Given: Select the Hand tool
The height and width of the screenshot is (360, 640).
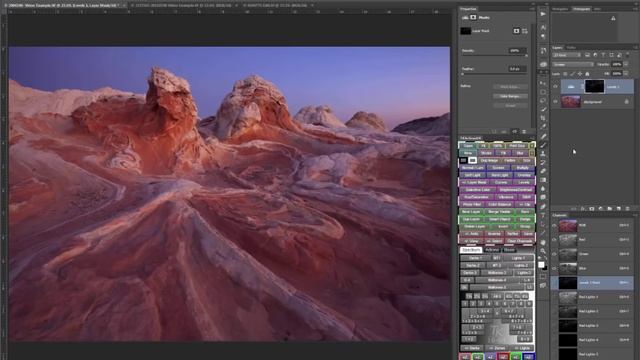Looking at the screenshot, I should (x=543, y=242).
